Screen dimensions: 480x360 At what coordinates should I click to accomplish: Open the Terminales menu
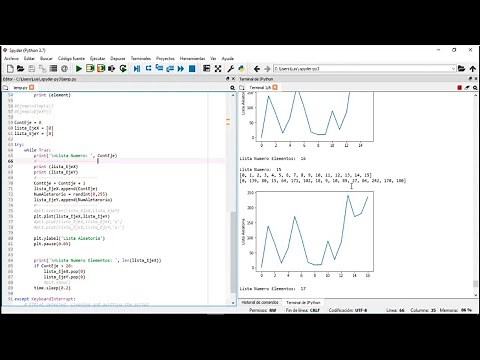[141, 58]
